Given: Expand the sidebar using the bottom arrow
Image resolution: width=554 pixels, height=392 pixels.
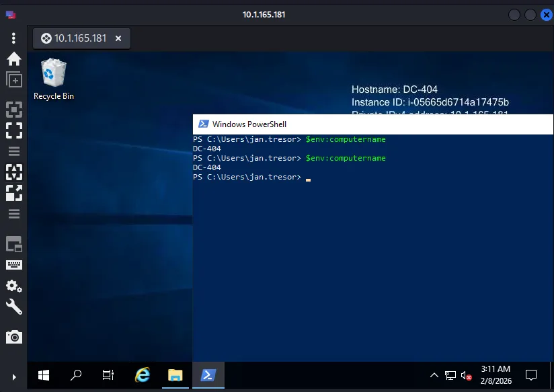Looking at the screenshot, I should (13, 377).
